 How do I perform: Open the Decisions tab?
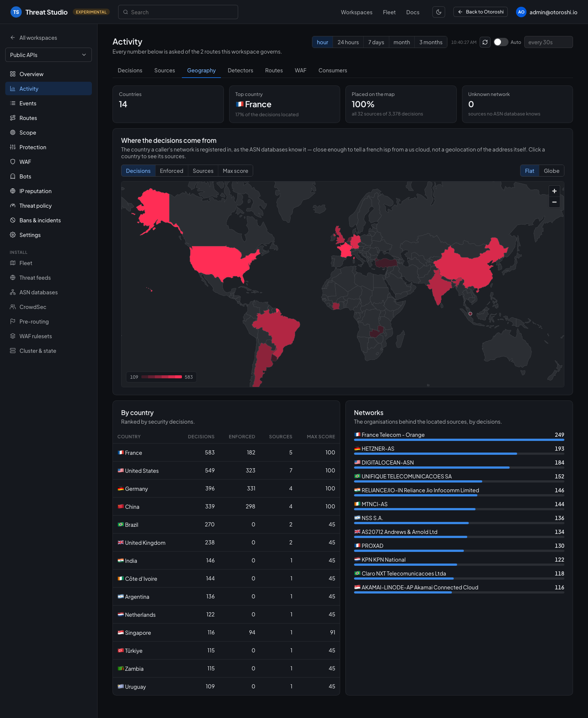tap(130, 70)
